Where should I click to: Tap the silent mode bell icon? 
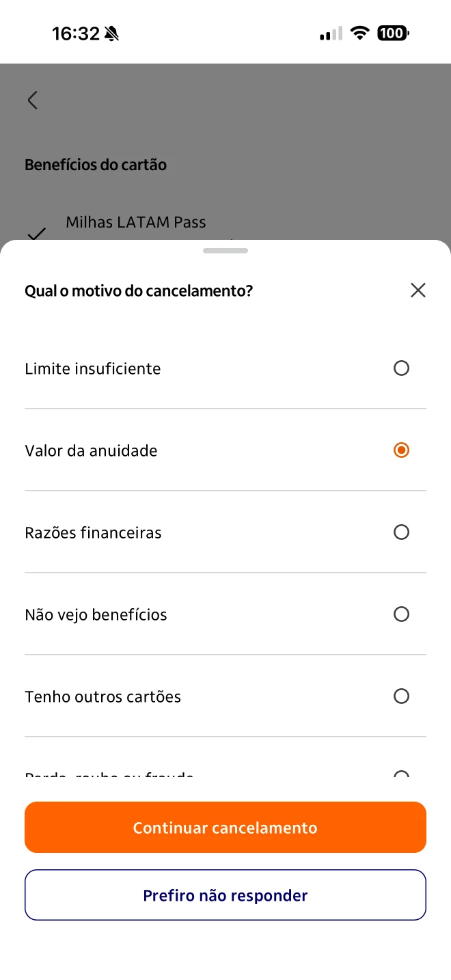112,33
